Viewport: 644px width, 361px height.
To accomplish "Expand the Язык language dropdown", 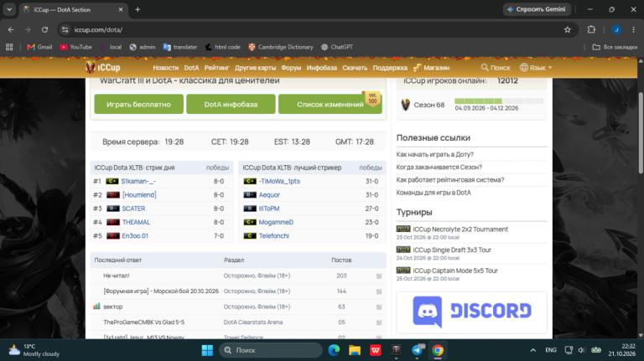I will tap(536, 67).
